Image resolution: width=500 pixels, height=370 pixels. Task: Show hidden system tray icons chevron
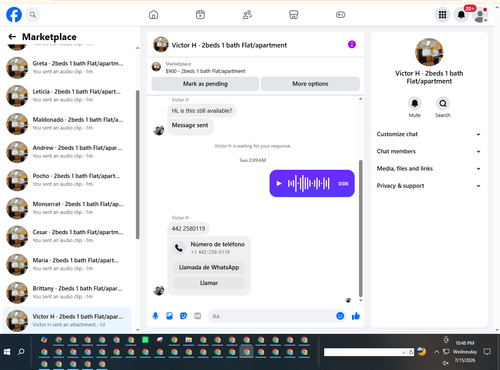[x=436, y=352]
